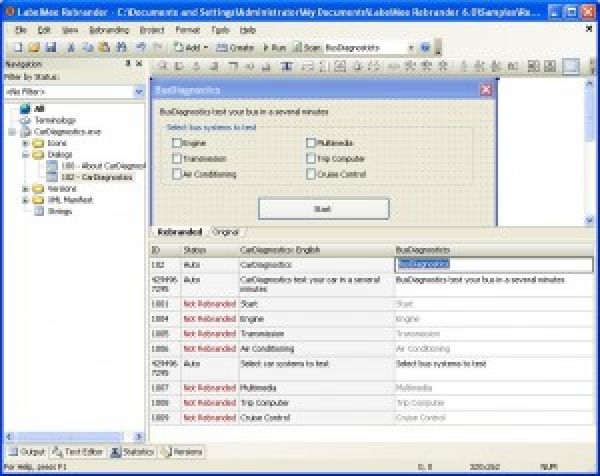Switch to the Original tab
Viewport: 600px width, 476px height.
click(224, 231)
